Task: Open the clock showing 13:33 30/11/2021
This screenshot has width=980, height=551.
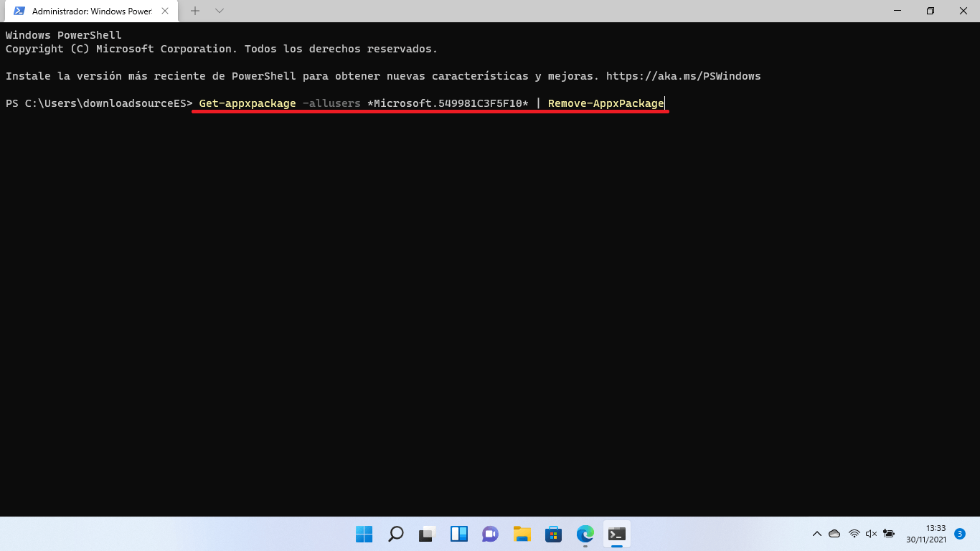Action: (x=926, y=534)
